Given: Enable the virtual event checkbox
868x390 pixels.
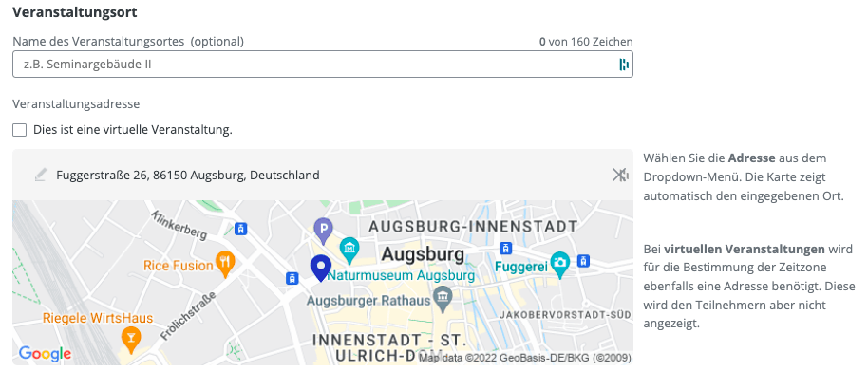Looking at the screenshot, I should pyautogui.click(x=19, y=130).
